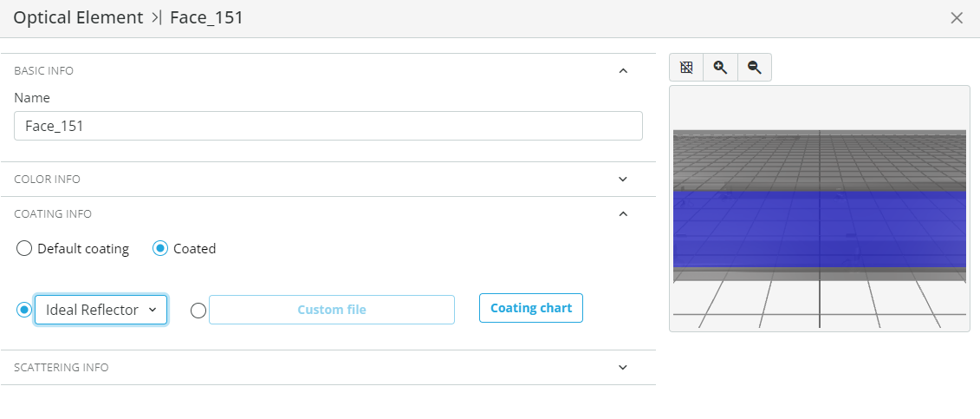Screen dimensions: 980x419
Task: Zoom out the 3D preview
Action: tap(755, 68)
